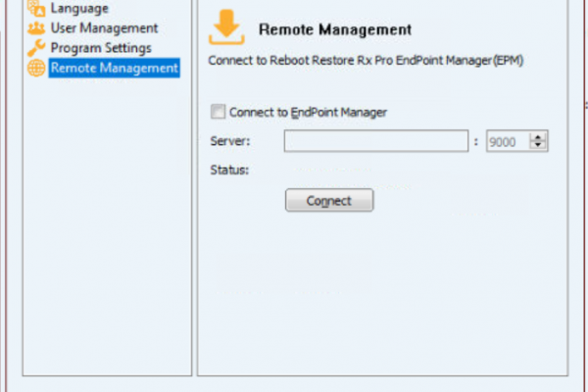Screen dimensions: 588x392
Task: Open Language settings
Action: (79, 8)
